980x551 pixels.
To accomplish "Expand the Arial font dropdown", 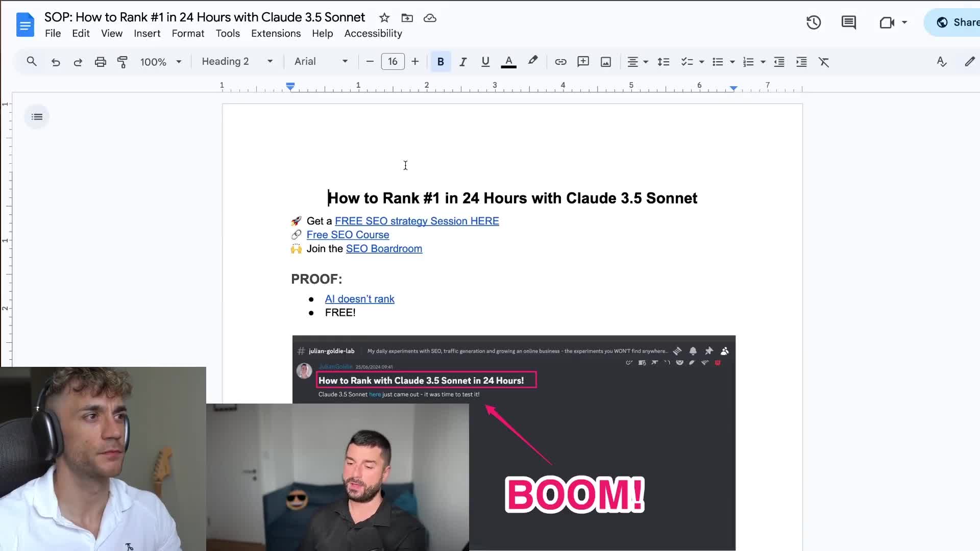I will click(x=321, y=62).
